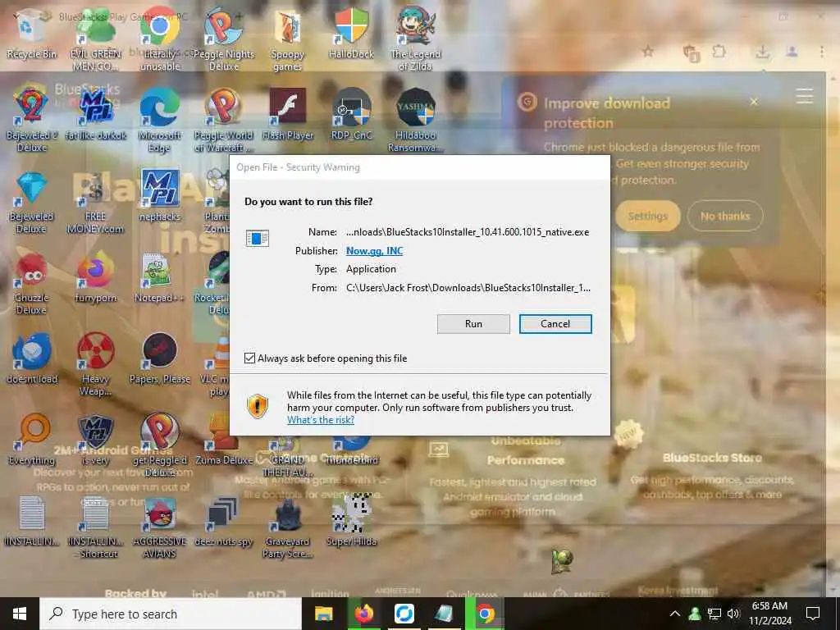Click the 'Type here to search' box

(171, 614)
